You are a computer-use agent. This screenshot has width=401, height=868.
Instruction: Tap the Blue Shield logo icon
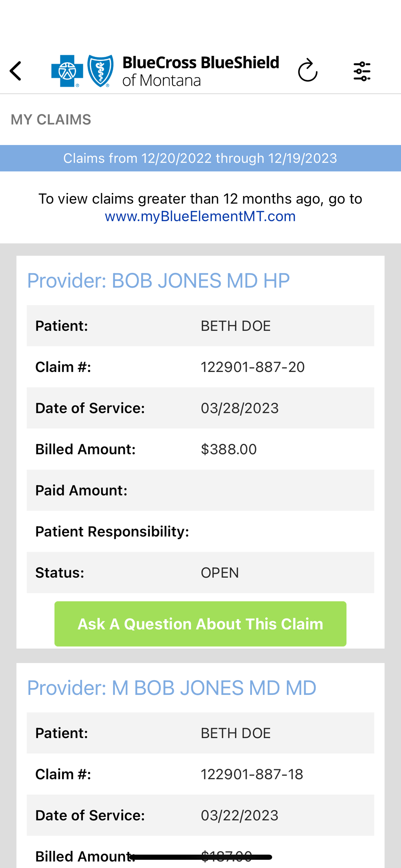(100, 71)
